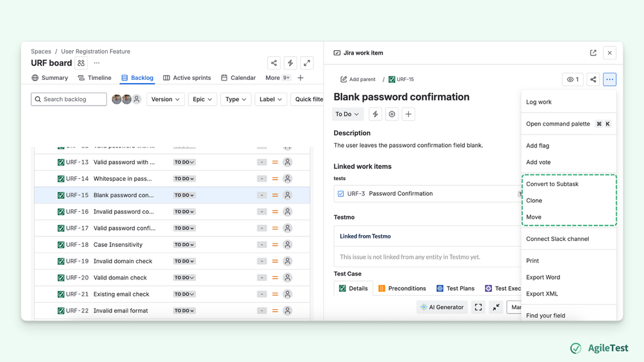The width and height of the screenshot is (644, 362).
Task: Click the plus icon next to status row
Action: coord(408,114)
